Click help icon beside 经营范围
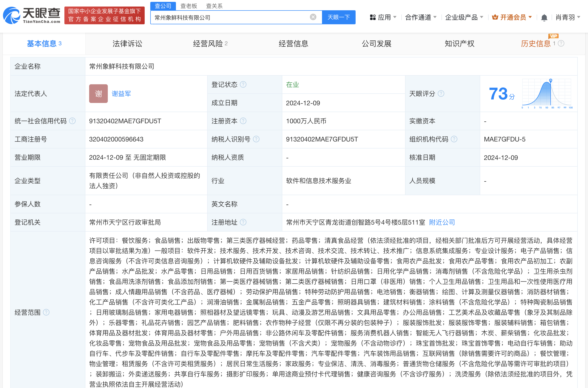588x388 pixels. point(46,312)
